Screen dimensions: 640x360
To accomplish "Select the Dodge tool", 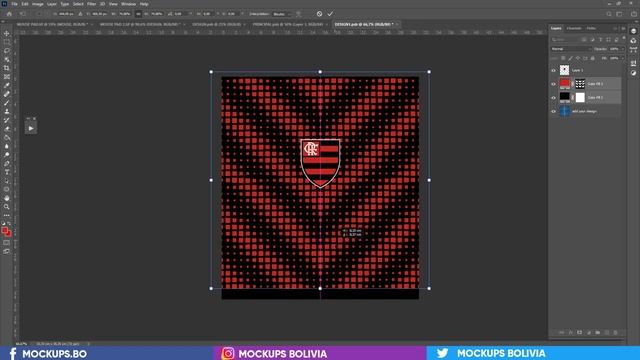I will click(7, 155).
